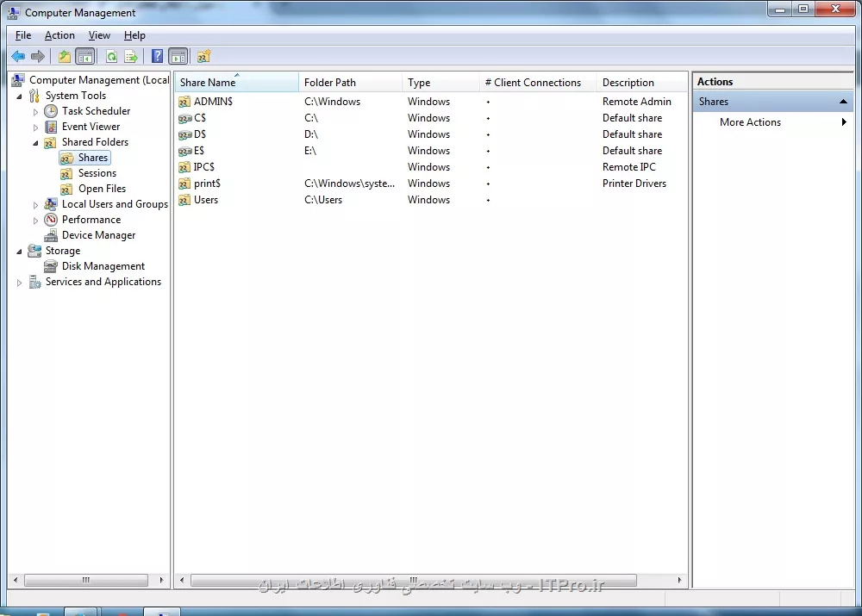Click the "Remote IPC" description cell
This screenshot has height=616, width=862.
pyautogui.click(x=629, y=167)
